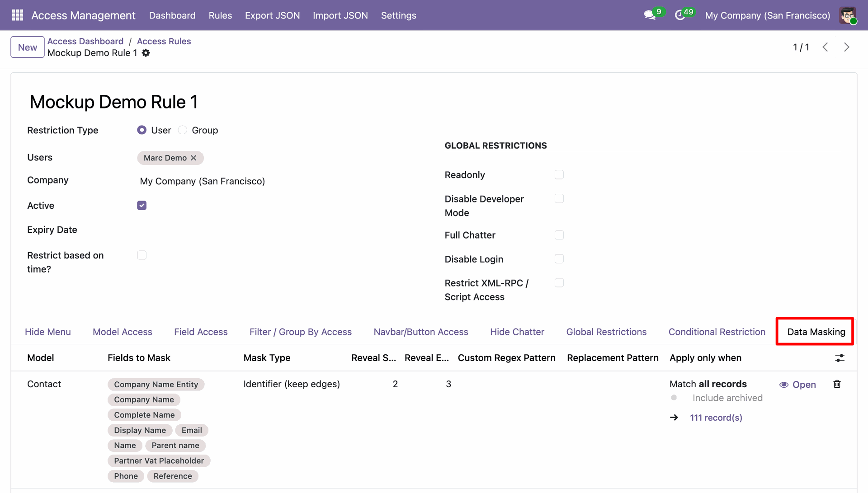Click the New button

coord(28,47)
